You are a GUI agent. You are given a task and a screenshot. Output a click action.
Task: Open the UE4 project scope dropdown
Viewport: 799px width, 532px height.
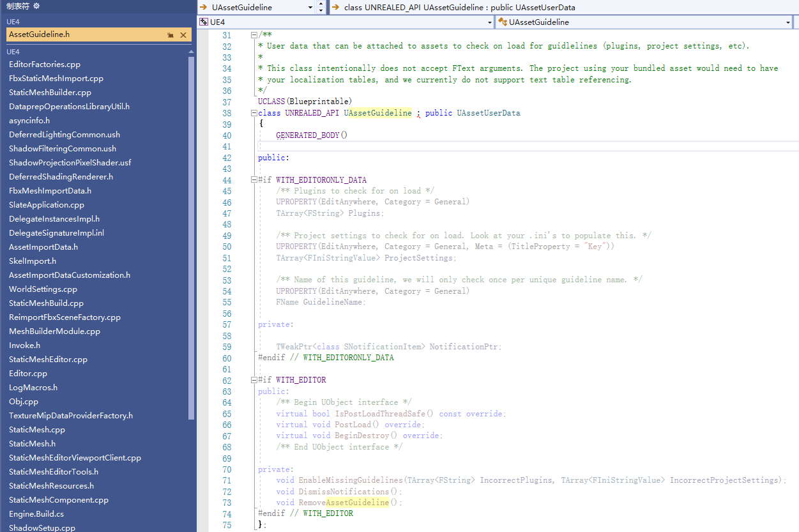[490, 22]
